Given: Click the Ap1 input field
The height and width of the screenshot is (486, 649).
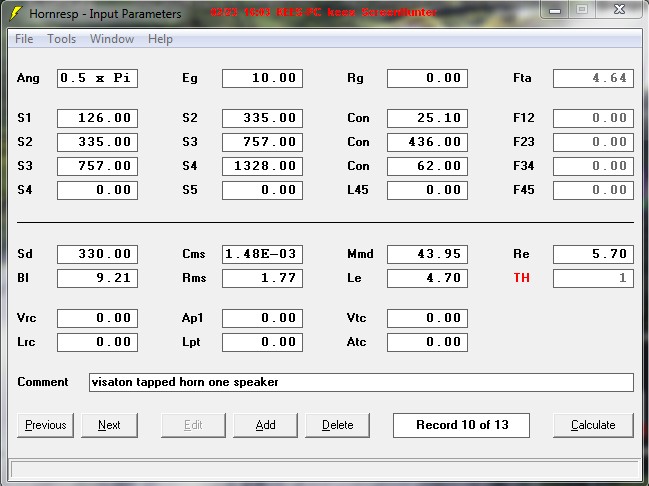Looking at the screenshot, I should coord(262,318).
